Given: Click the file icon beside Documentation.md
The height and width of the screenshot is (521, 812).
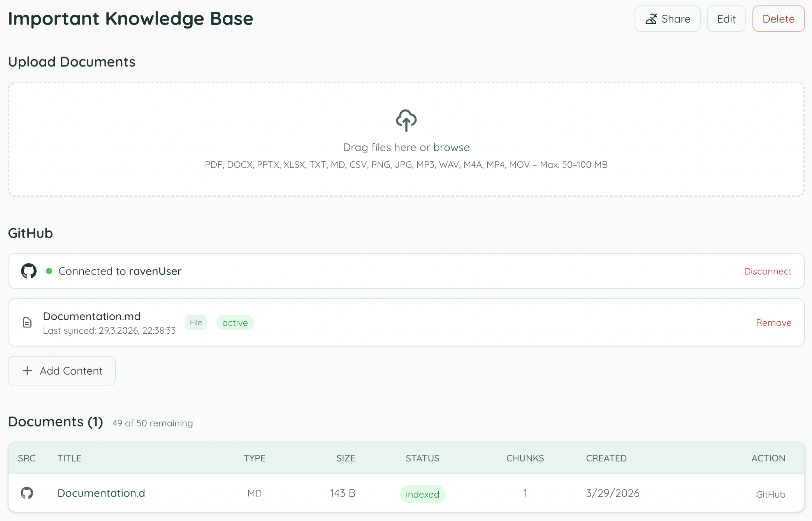Looking at the screenshot, I should (x=27, y=322).
